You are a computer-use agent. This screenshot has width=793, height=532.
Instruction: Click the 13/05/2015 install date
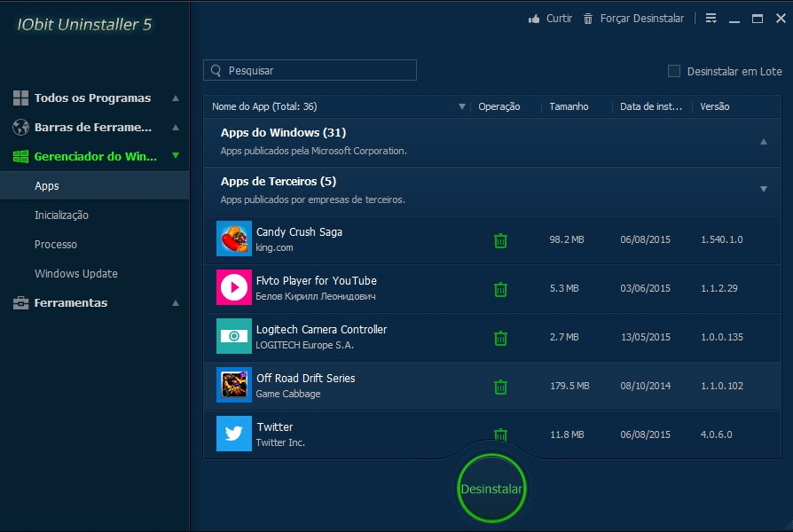646,337
